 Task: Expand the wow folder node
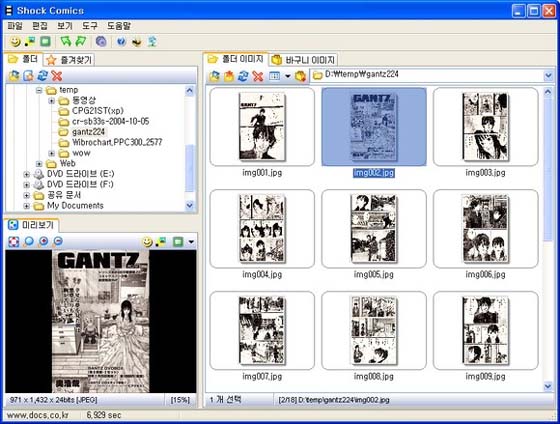(52, 154)
